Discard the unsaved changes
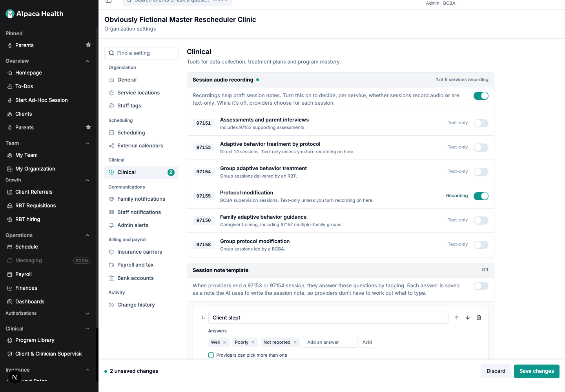 tap(496, 371)
